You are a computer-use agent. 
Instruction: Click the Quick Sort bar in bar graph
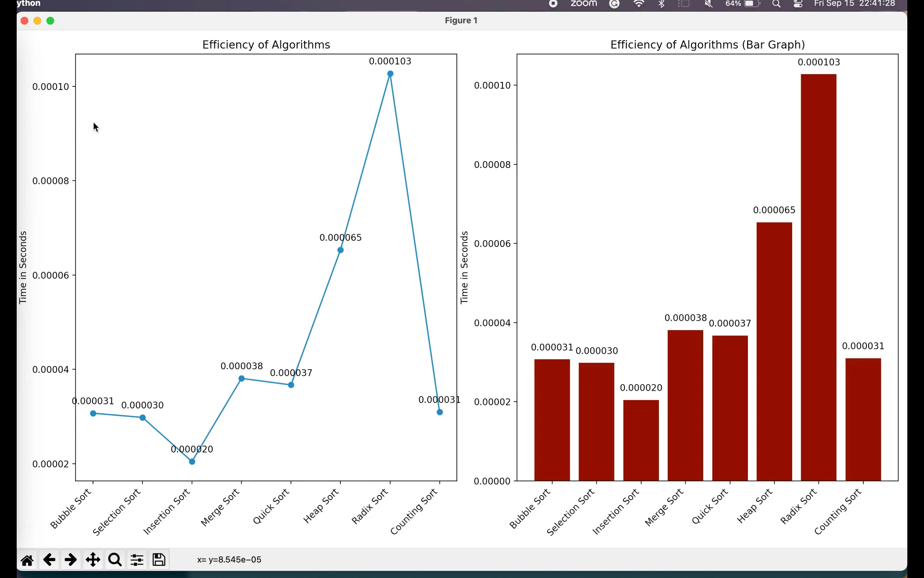pos(730,408)
